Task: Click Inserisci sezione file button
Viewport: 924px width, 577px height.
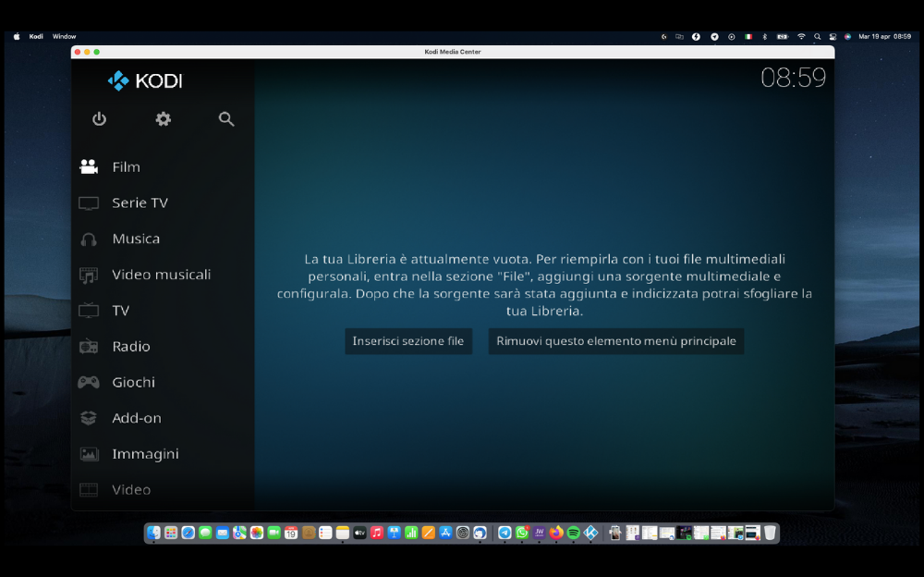Action: pos(408,341)
